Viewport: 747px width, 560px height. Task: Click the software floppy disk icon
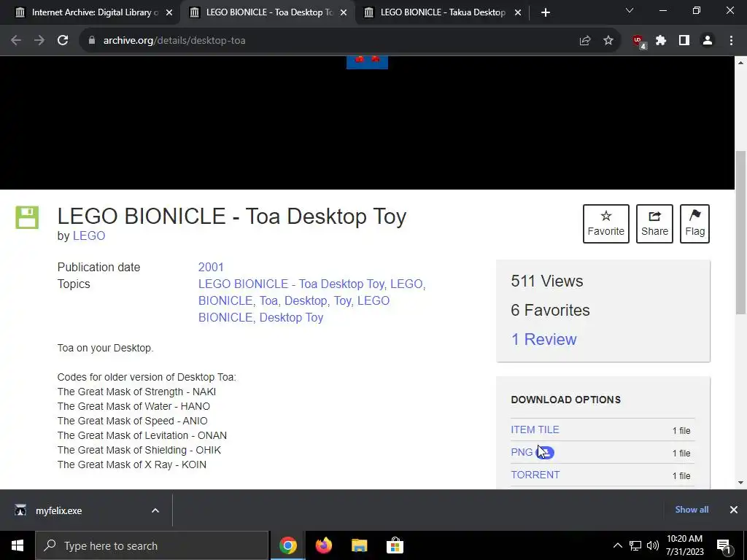click(27, 217)
